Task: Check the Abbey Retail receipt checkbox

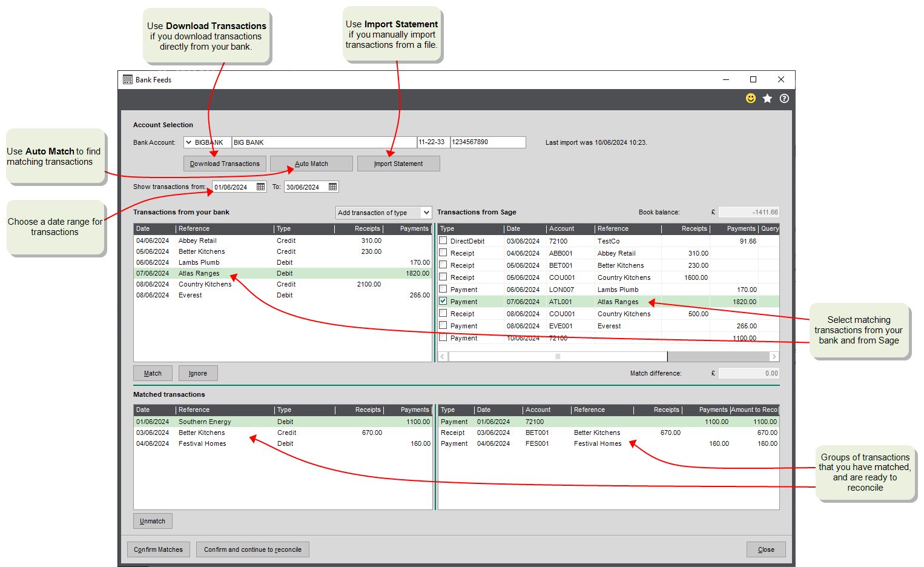Action: pos(443,253)
